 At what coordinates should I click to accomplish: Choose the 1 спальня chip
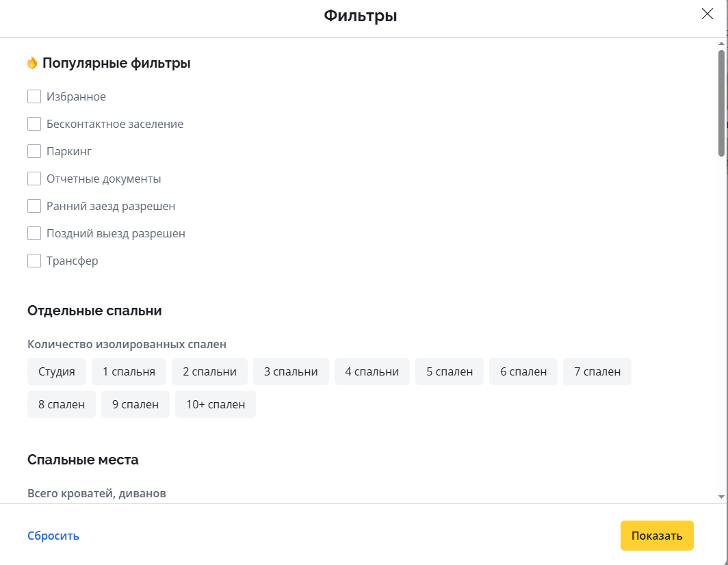click(x=129, y=371)
